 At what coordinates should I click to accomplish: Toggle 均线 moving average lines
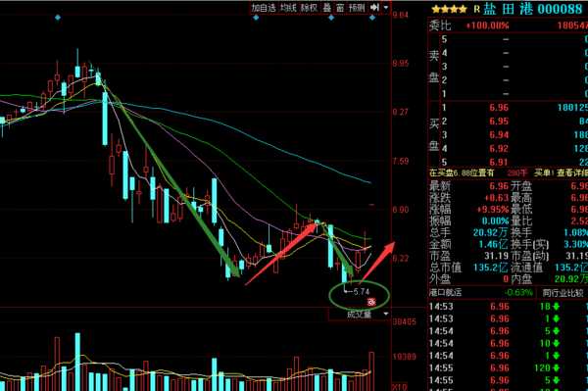click(x=288, y=8)
